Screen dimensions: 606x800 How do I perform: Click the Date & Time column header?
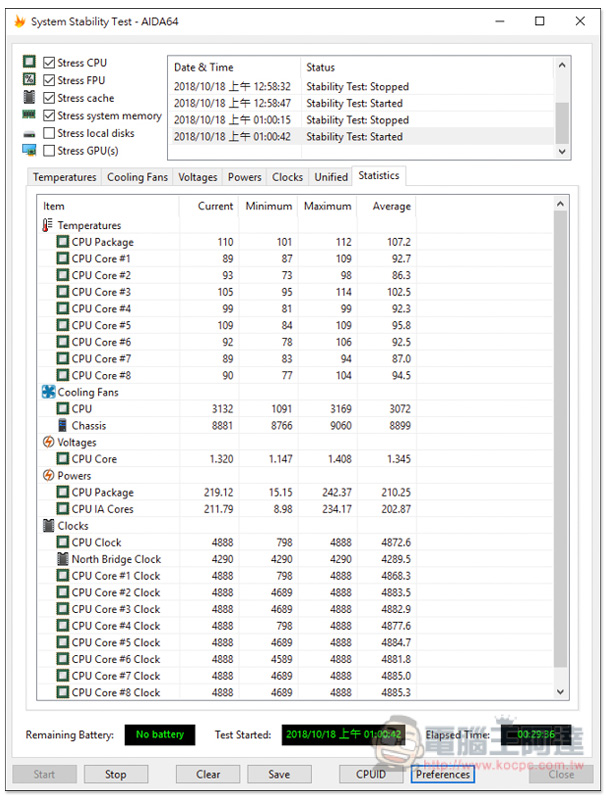(234, 67)
